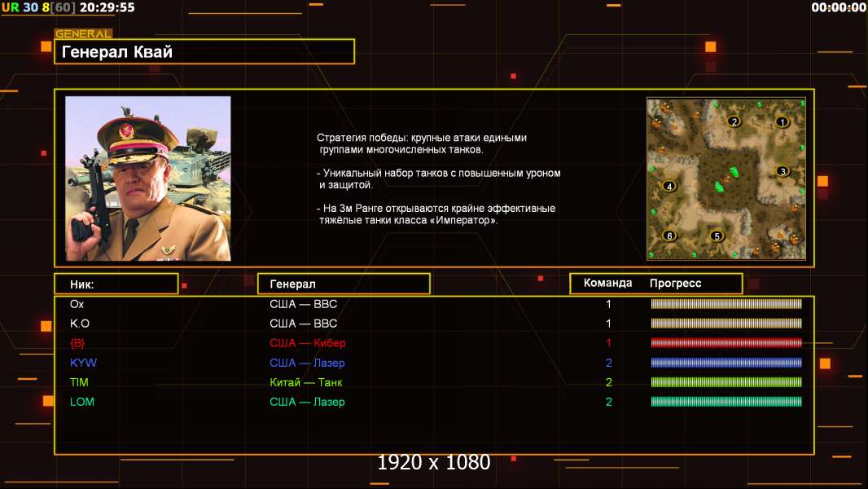Click the "Ник:" column header

pos(116,284)
